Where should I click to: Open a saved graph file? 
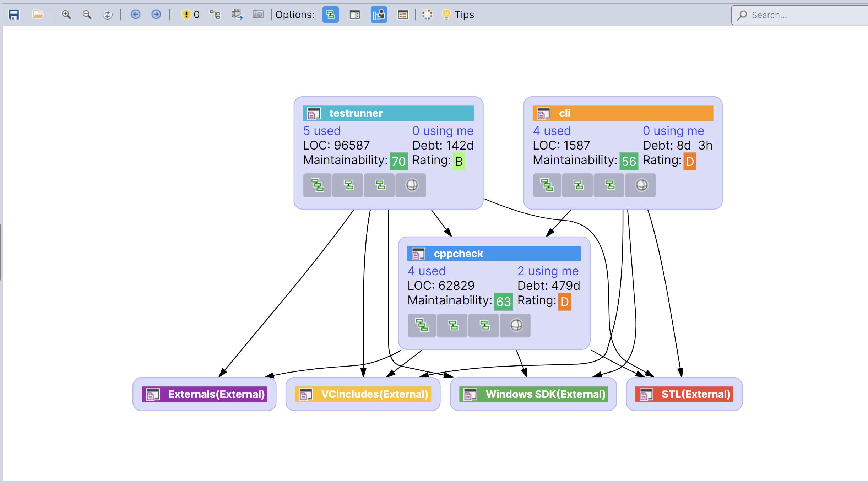[37, 15]
